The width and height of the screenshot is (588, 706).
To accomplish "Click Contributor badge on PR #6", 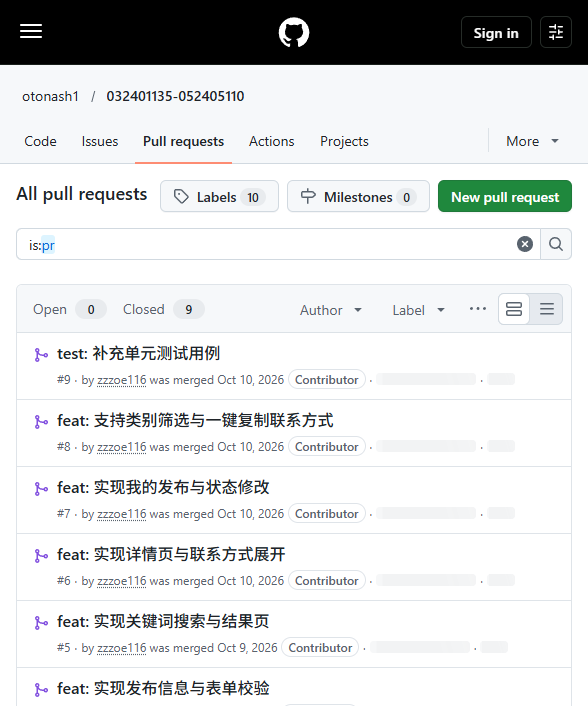I will [x=327, y=581].
